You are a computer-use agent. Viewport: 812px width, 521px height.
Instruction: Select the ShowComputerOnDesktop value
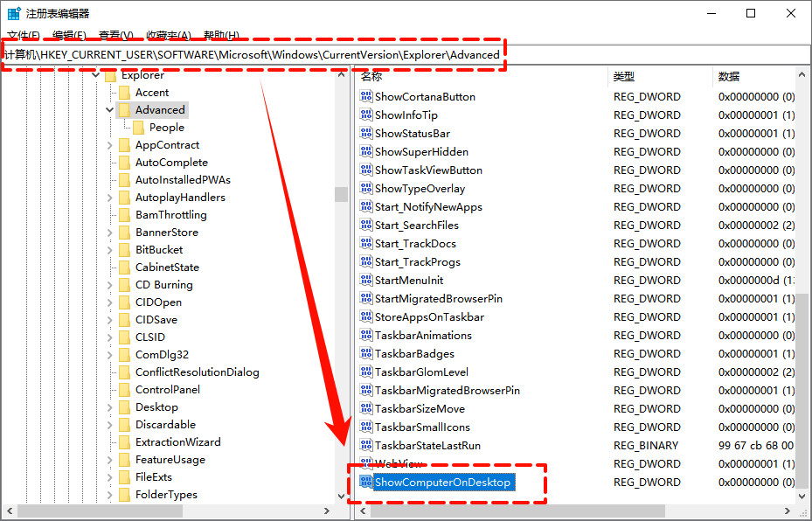[x=442, y=483]
